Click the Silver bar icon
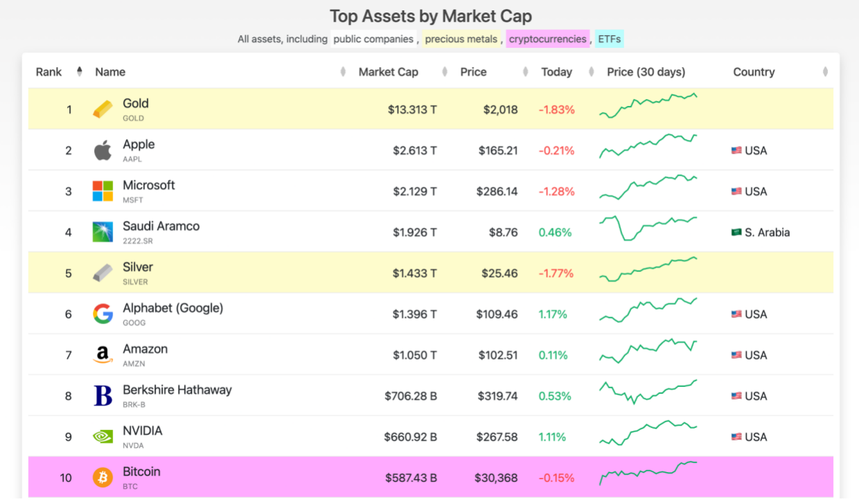 pos(103,273)
